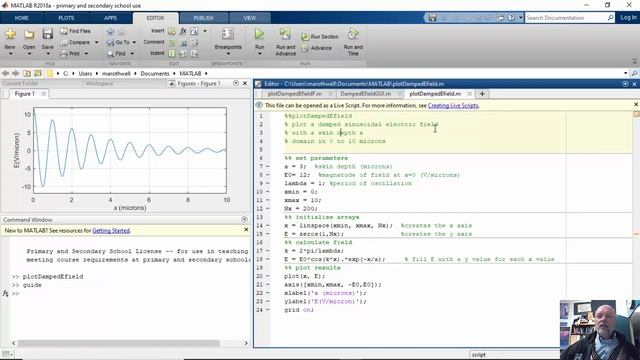Show the Workspace panel tab
The width and height of the screenshot is (640, 360).
99,83
